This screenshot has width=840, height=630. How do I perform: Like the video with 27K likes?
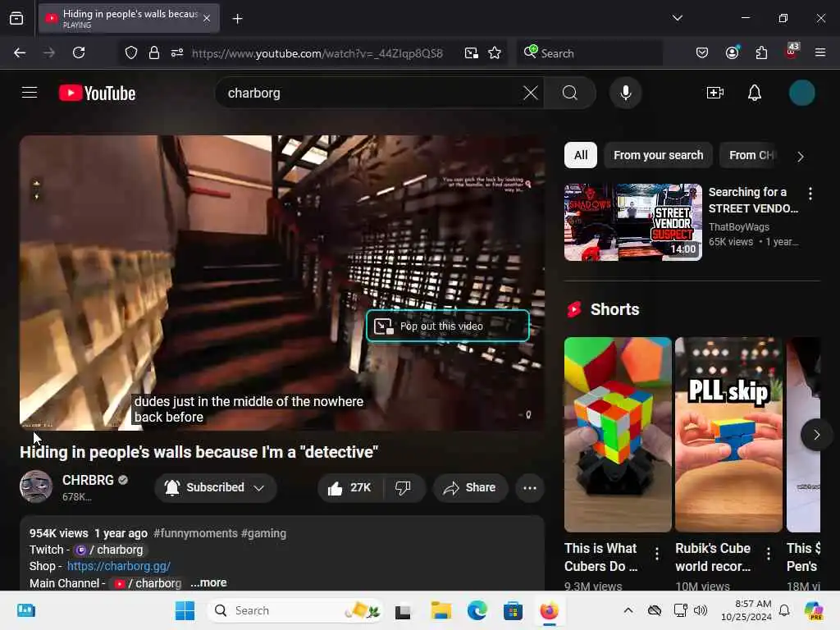point(350,487)
